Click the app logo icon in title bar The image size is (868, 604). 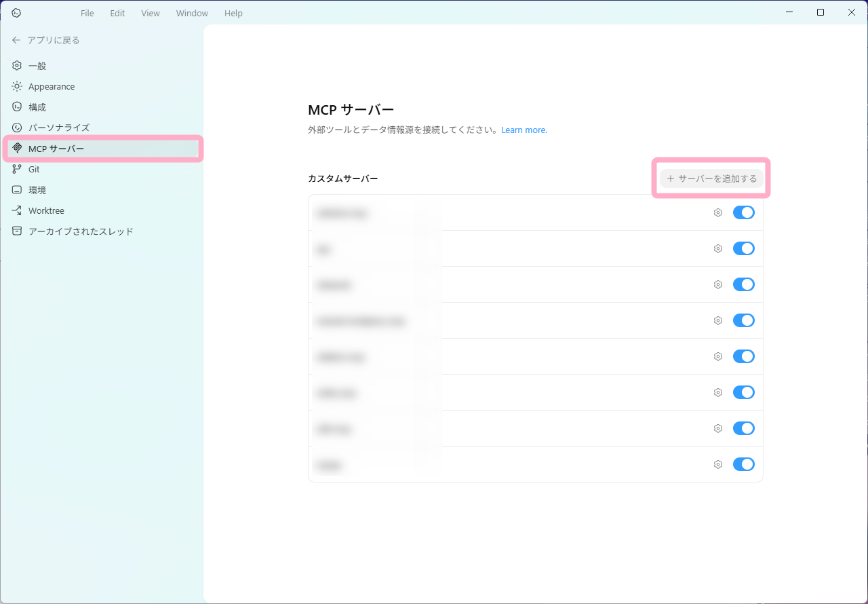[x=17, y=13]
